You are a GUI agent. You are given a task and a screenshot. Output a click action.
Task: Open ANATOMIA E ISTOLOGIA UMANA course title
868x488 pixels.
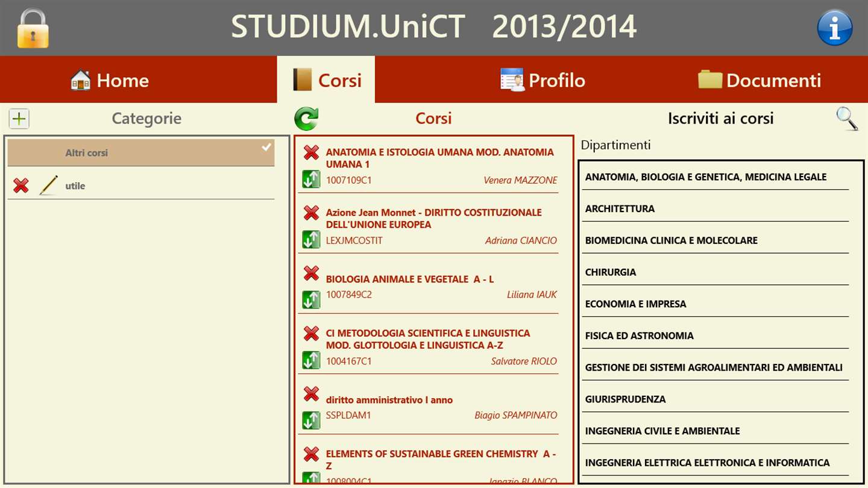[x=440, y=158]
